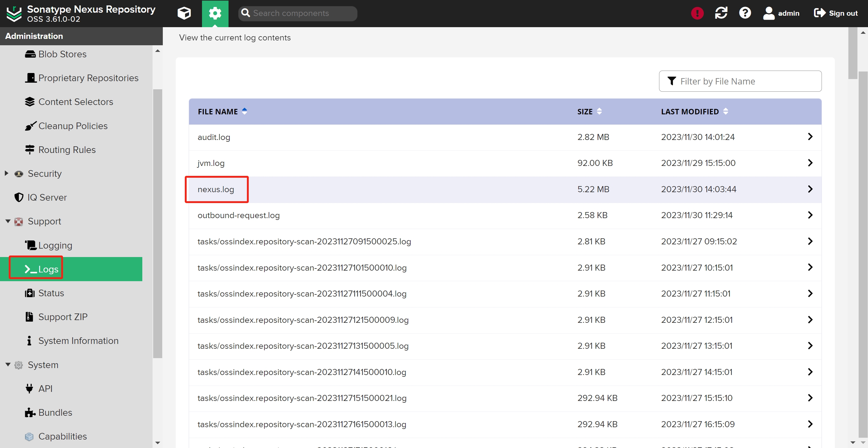This screenshot has height=448, width=868.
Task: Click the red system alert icon
Action: 697,13
